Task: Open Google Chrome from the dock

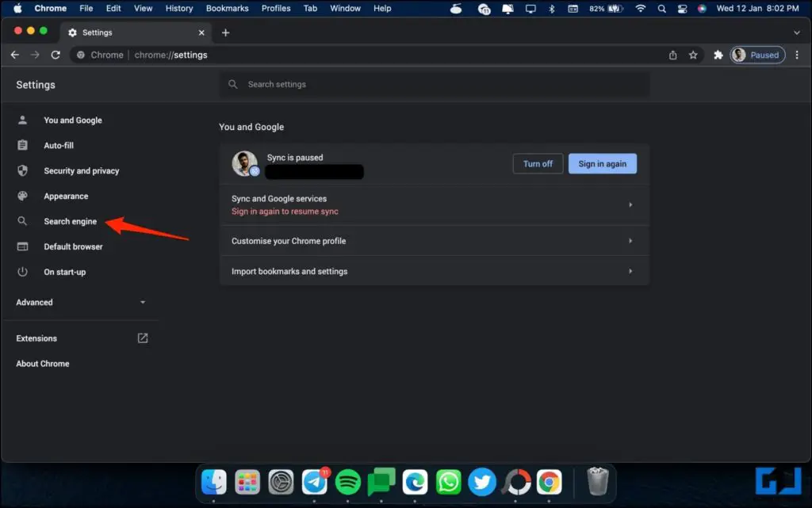Action: click(x=549, y=482)
